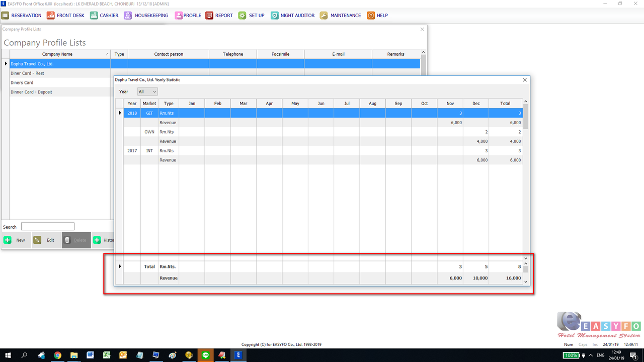Image resolution: width=644 pixels, height=362 pixels.
Task: Open the REPORT menu
Action: pyautogui.click(x=219, y=16)
